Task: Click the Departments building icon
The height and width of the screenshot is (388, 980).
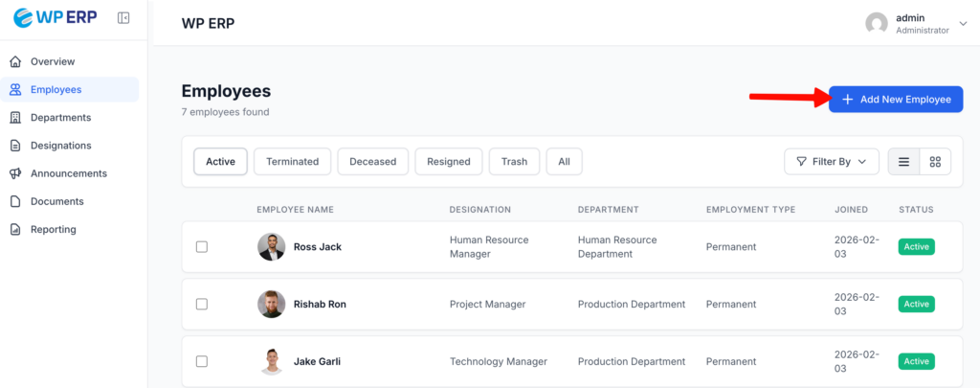Action: coord(15,118)
